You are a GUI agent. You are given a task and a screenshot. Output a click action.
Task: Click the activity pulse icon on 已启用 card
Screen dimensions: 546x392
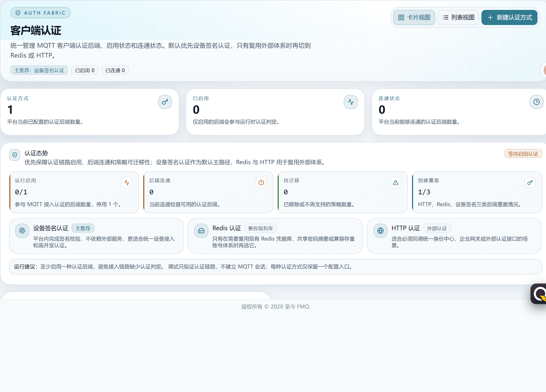351,102
